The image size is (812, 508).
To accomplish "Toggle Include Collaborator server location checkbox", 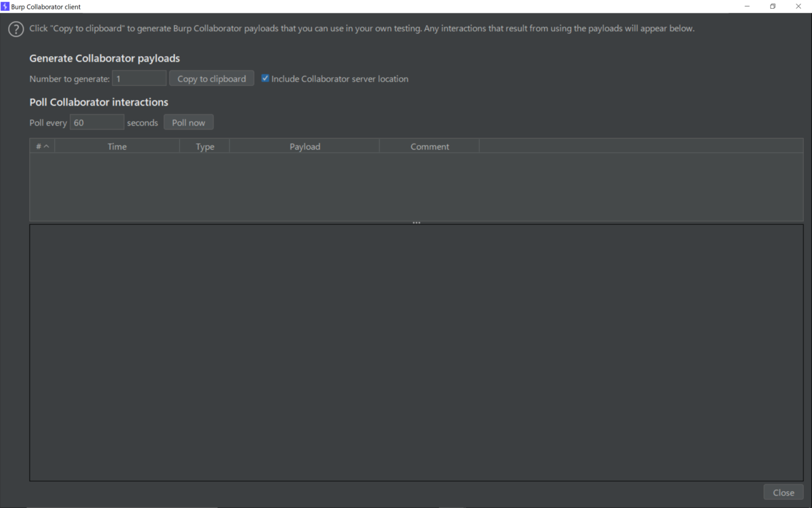I will [x=265, y=79].
